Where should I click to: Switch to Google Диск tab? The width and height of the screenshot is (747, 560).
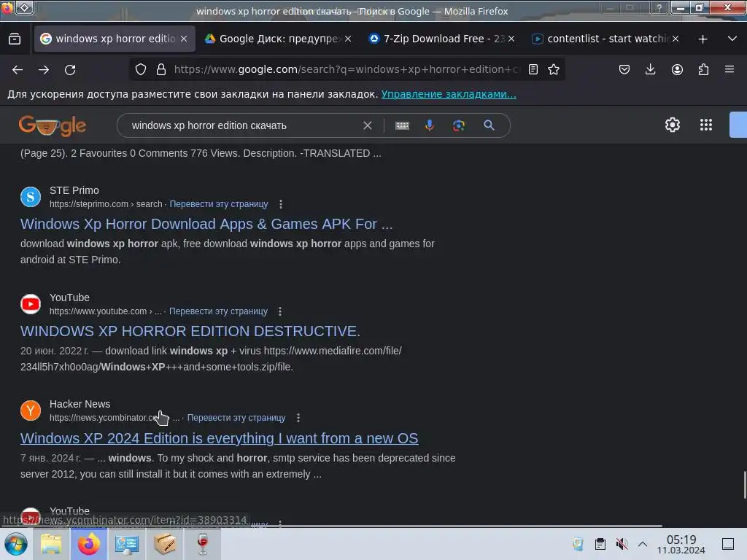point(279,39)
